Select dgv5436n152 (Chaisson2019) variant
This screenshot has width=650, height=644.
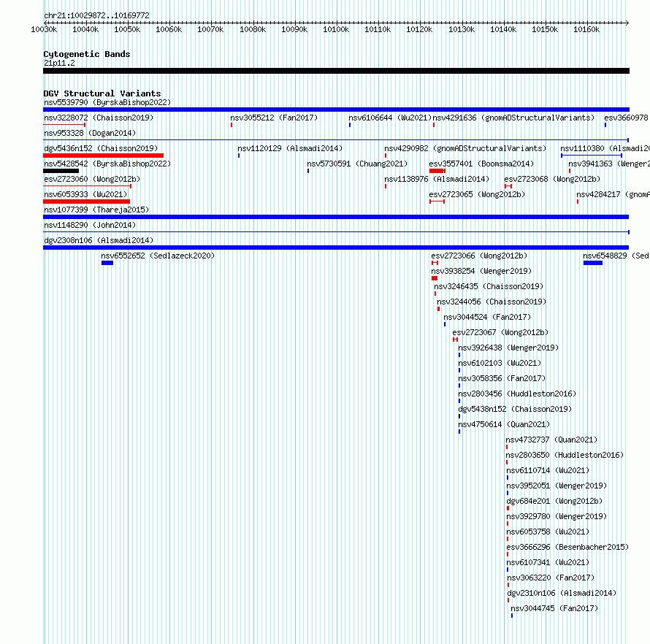tap(101, 148)
